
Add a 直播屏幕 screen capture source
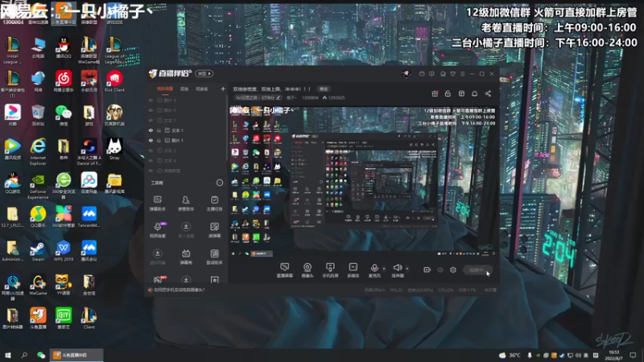point(284,270)
